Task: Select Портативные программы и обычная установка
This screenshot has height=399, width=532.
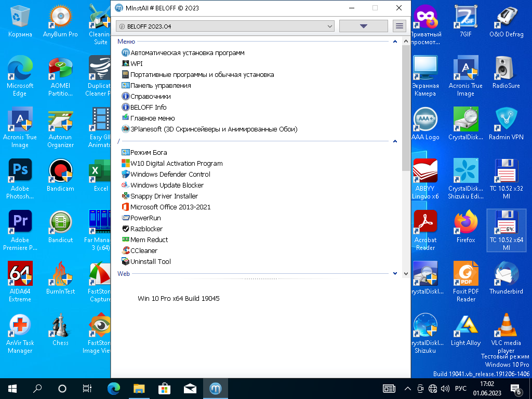Action: pyautogui.click(x=198, y=74)
